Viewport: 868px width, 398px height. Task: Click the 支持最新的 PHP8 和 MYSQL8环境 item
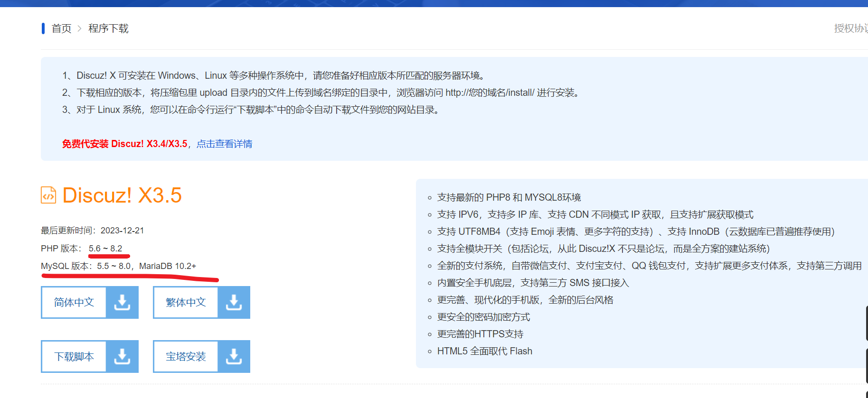[x=509, y=197]
